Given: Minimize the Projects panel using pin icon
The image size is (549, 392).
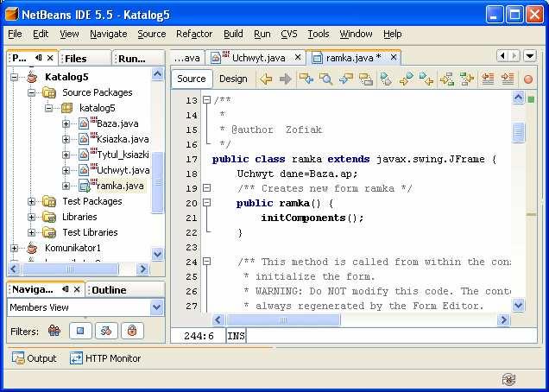Looking at the screenshot, I should [39, 58].
